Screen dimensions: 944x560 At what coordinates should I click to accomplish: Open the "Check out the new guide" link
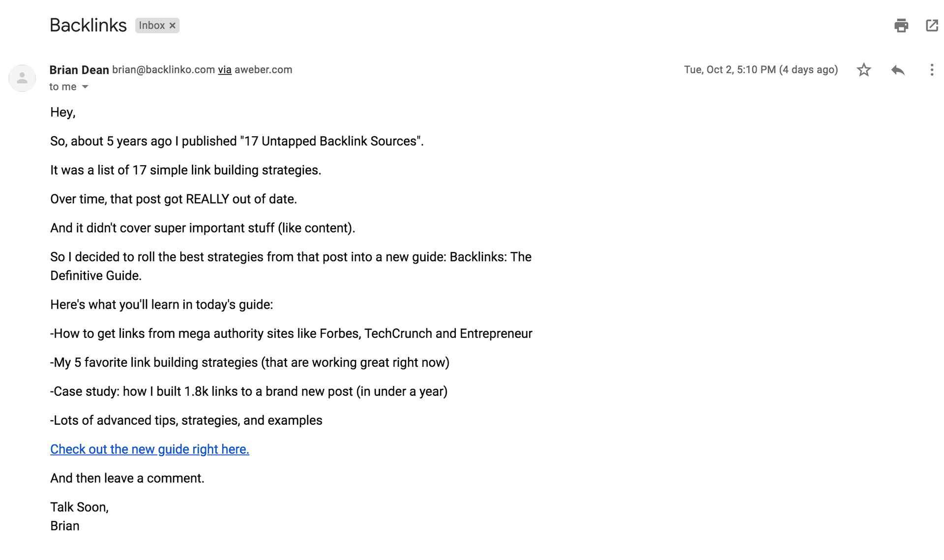tap(149, 449)
